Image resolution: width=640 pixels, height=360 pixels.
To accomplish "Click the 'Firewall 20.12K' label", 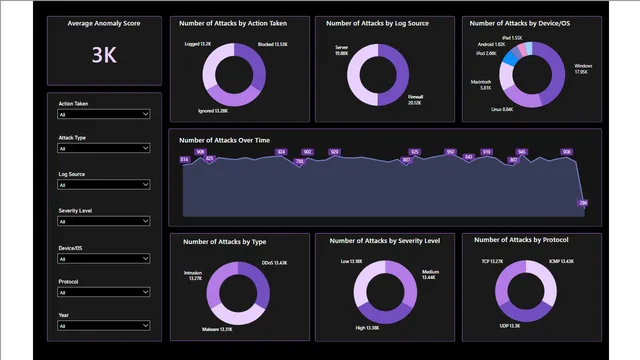I will [x=416, y=100].
